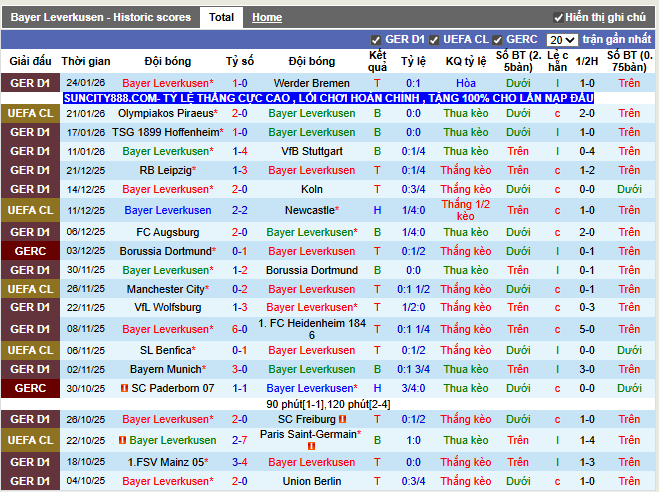Click Bayer Leverkusen - Historic scores title
The height and width of the screenshot is (492, 659).
click(100, 17)
